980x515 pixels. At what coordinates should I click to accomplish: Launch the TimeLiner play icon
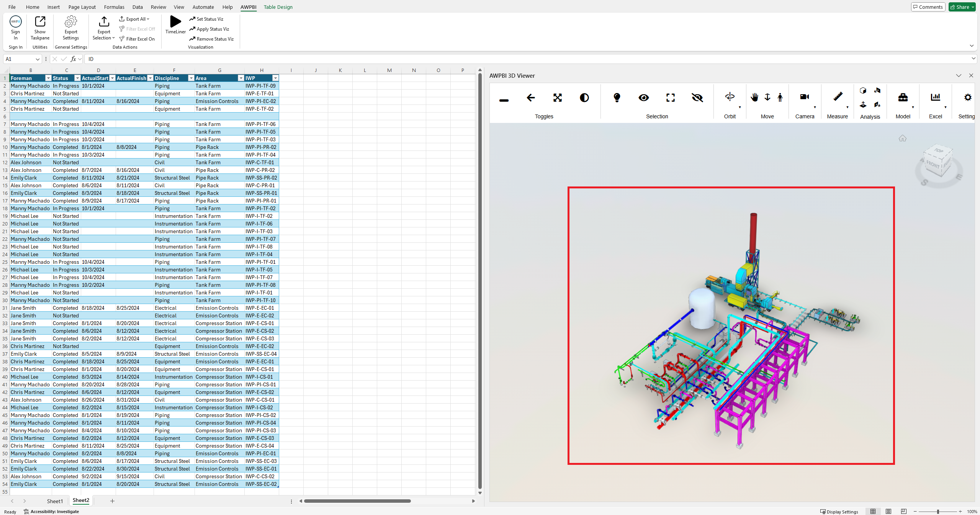(175, 21)
